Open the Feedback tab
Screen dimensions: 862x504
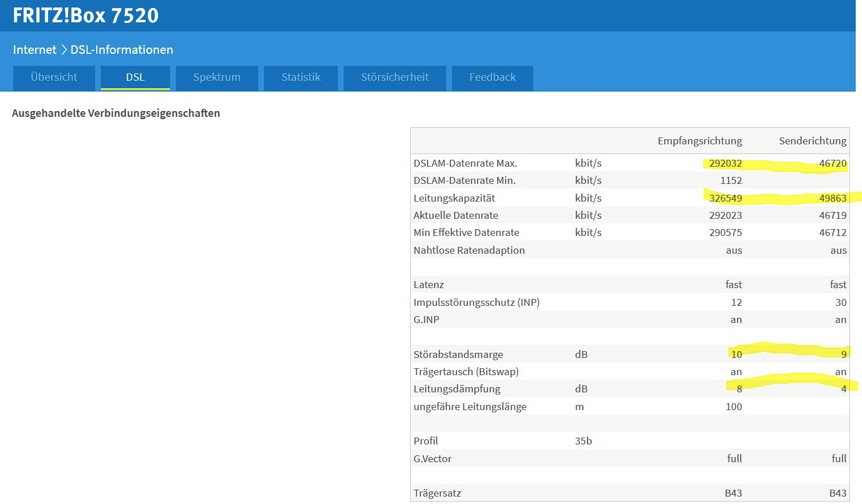point(493,78)
